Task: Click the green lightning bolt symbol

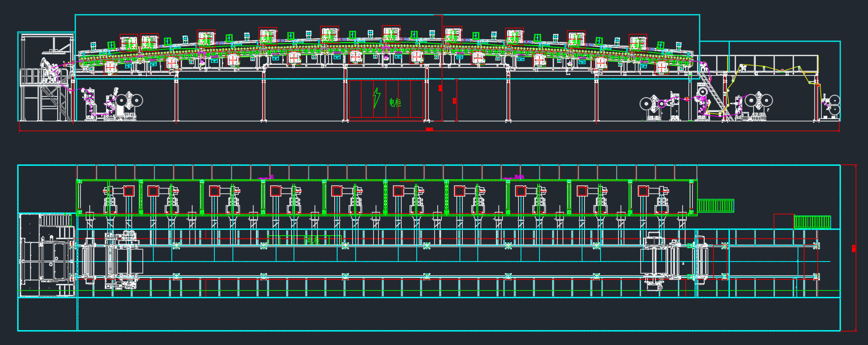Action: 376,99
